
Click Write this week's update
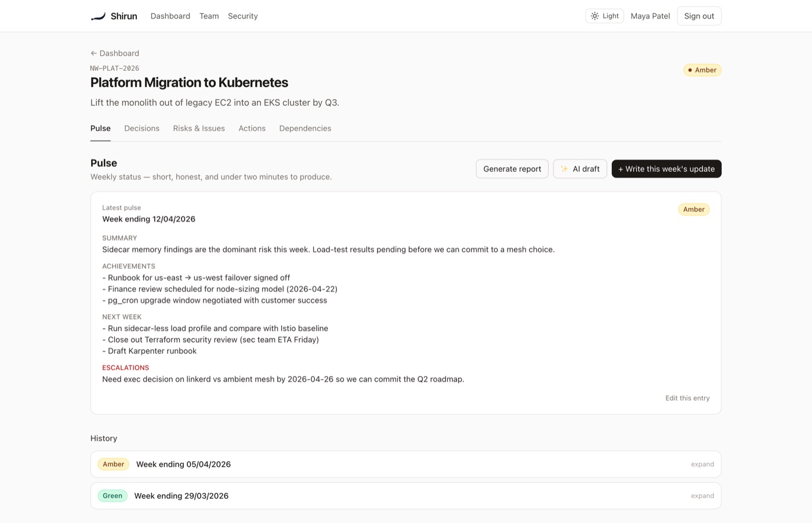point(666,169)
